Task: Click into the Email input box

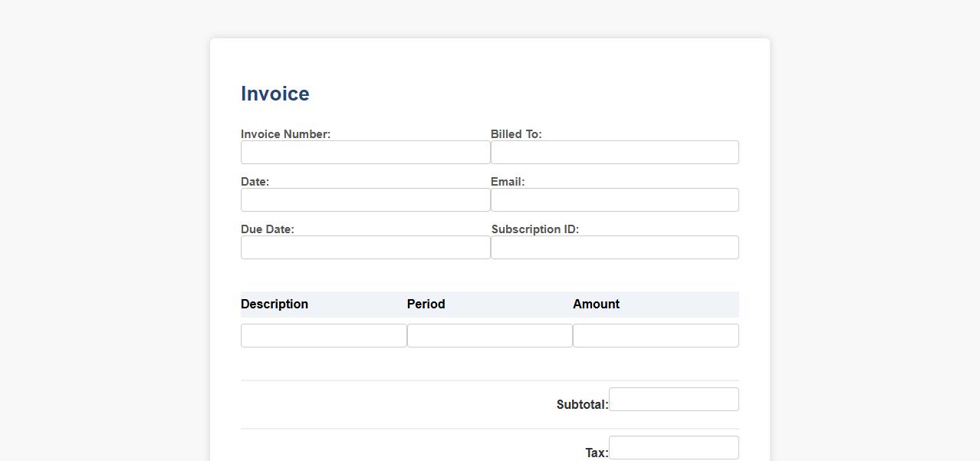Action: [614, 199]
